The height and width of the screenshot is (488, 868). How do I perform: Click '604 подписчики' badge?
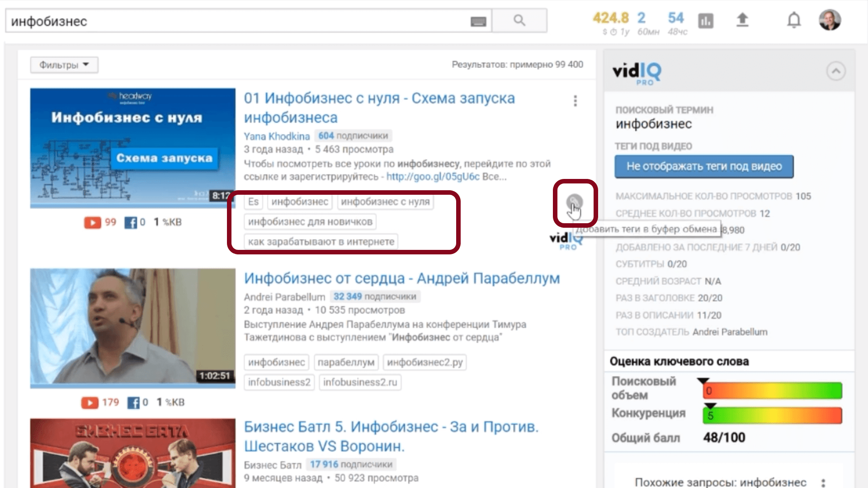pos(353,136)
